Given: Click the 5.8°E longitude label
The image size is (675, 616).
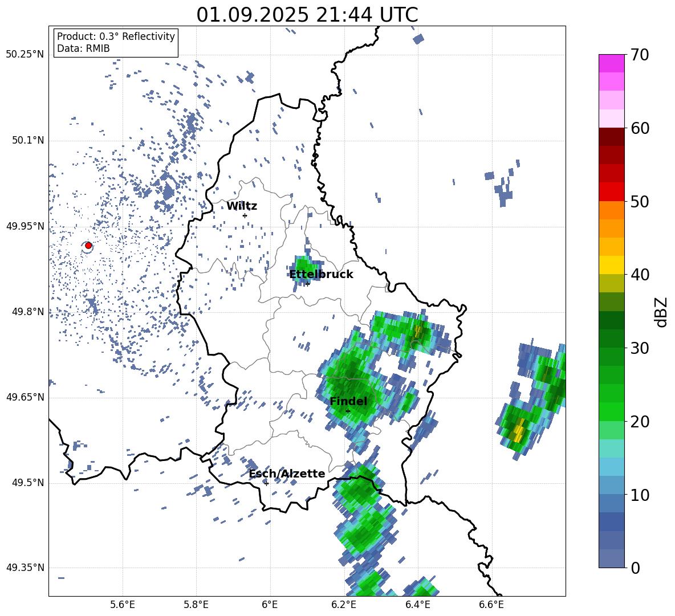Looking at the screenshot, I should point(196,605).
